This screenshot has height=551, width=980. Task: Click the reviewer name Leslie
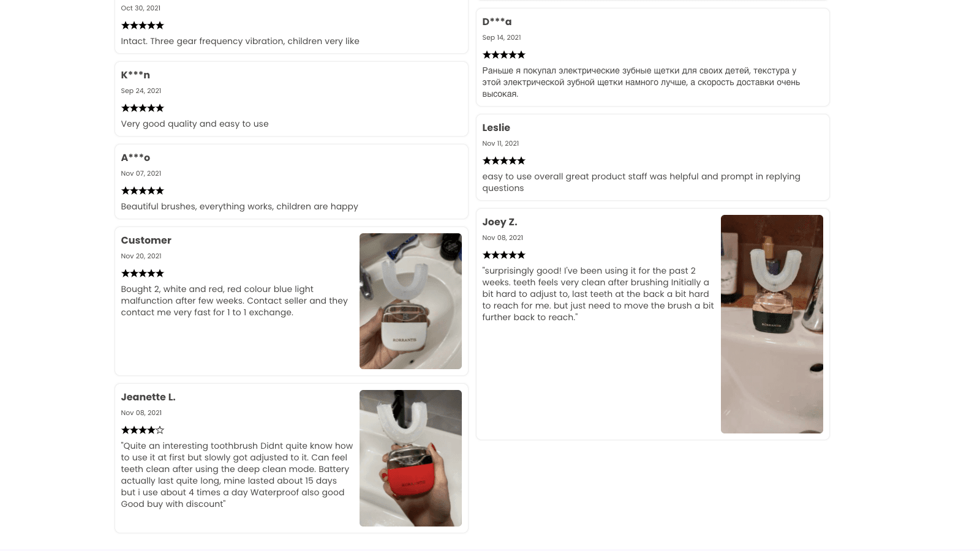tap(496, 128)
